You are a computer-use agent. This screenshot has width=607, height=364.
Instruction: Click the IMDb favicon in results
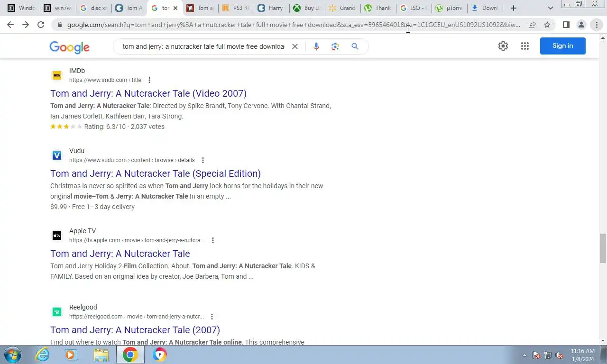click(57, 75)
